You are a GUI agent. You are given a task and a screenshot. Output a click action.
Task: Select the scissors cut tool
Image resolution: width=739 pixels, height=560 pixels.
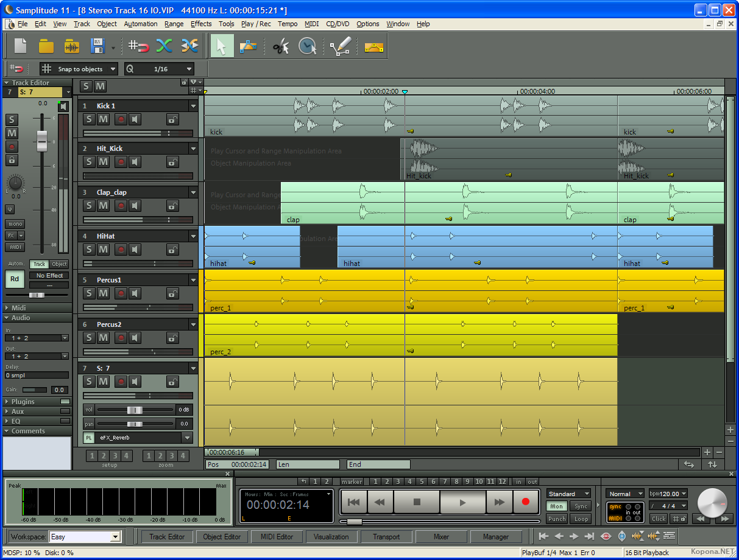coord(280,46)
